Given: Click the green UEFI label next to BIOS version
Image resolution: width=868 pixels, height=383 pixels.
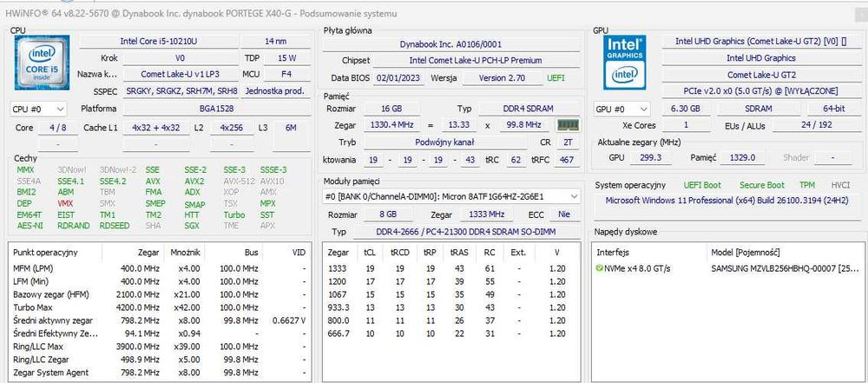Looking at the screenshot, I should click(556, 78).
